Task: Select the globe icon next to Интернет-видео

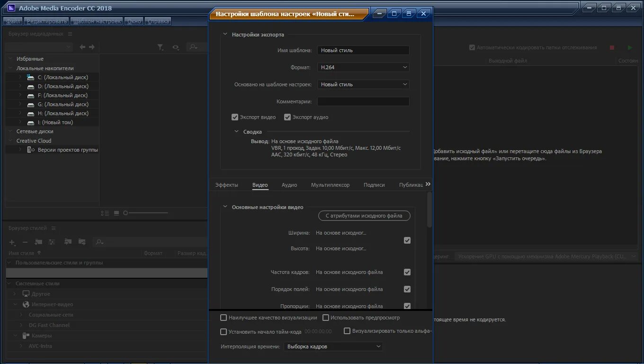Action: click(x=26, y=304)
